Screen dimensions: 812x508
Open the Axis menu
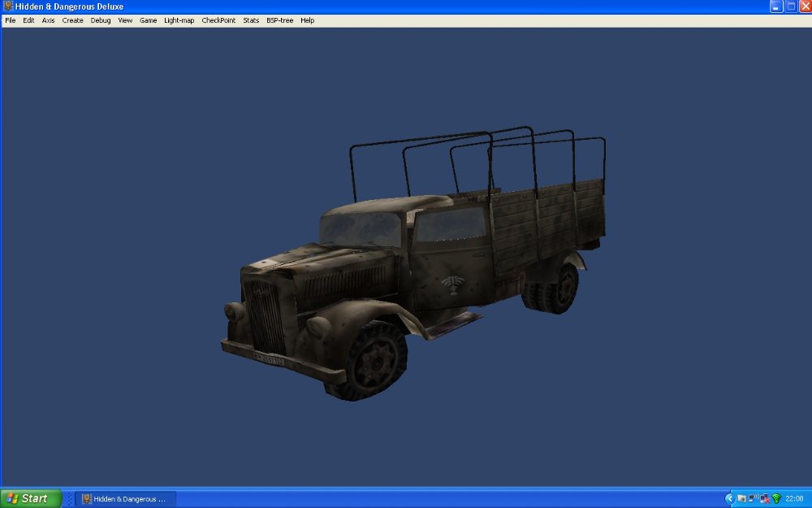[x=48, y=20]
